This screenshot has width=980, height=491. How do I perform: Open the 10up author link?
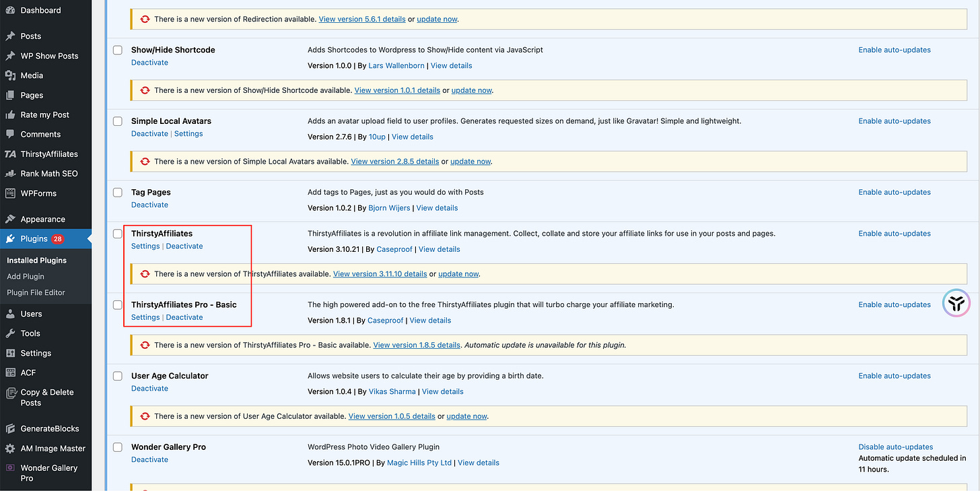click(x=378, y=137)
